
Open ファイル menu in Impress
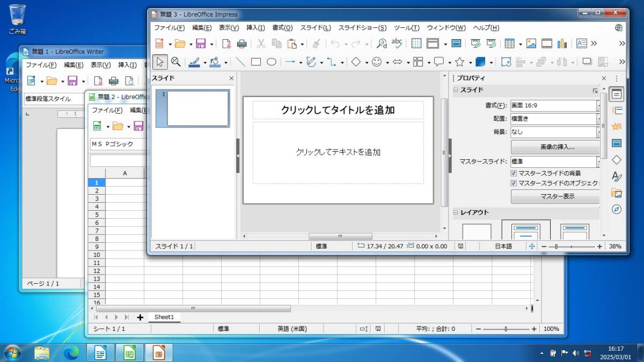tap(170, 28)
